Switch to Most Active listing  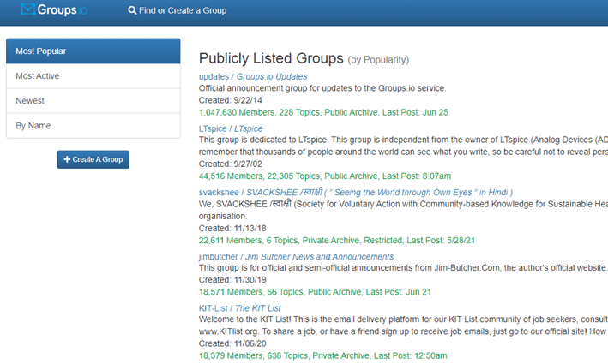93,76
